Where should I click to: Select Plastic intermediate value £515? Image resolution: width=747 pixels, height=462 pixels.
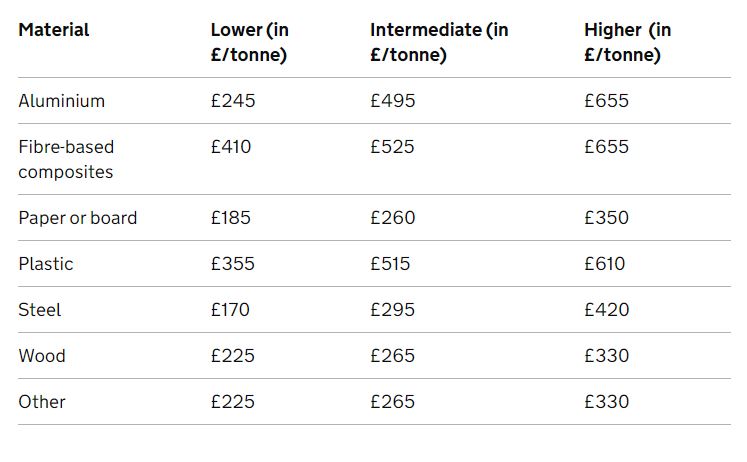coord(390,264)
